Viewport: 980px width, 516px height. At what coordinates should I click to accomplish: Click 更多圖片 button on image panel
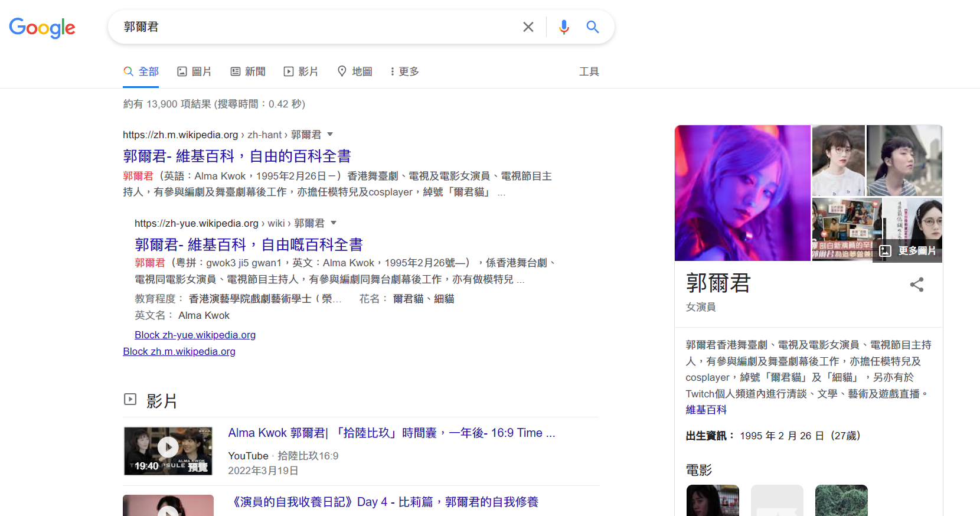(x=908, y=251)
